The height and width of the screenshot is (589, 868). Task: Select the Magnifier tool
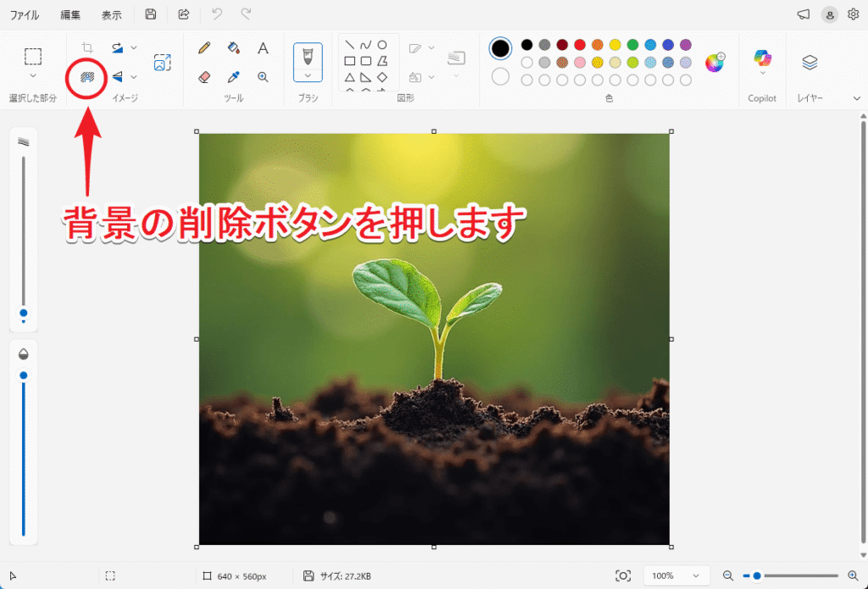click(x=263, y=77)
